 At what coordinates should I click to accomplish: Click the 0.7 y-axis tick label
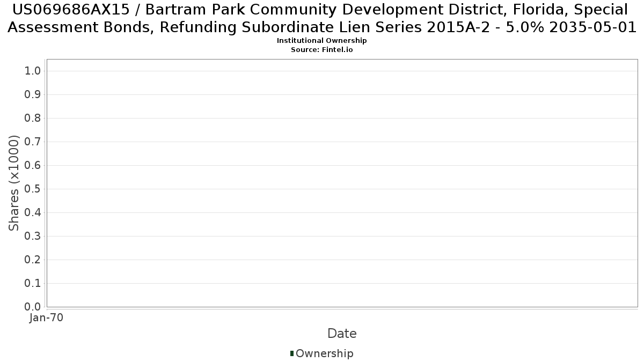[33, 142]
